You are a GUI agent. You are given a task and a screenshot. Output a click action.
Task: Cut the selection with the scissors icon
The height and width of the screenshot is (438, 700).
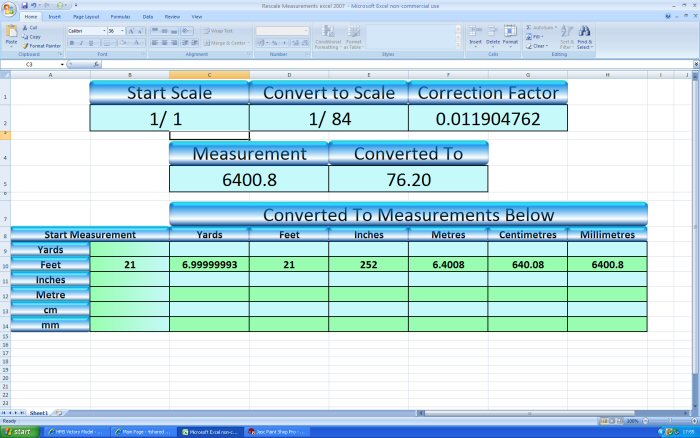pyautogui.click(x=29, y=28)
